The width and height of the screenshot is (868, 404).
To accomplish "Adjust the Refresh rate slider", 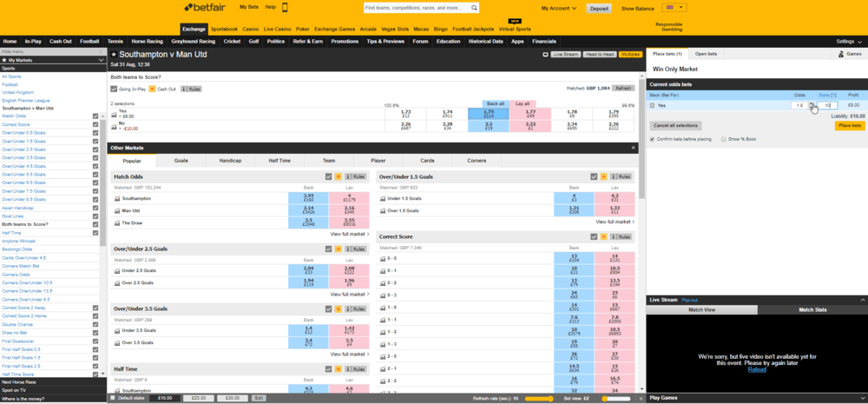I will [539, 399].
